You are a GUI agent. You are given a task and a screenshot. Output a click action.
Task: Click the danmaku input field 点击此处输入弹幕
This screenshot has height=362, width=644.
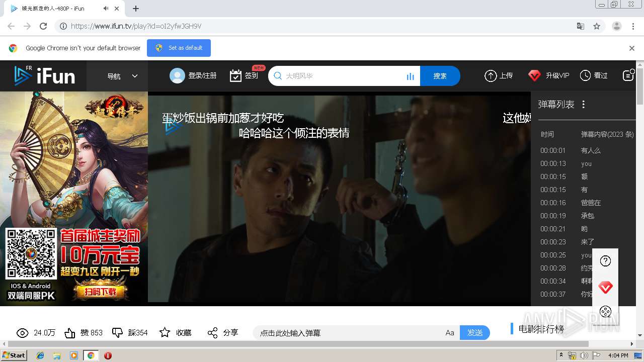(x=347, y=333)
